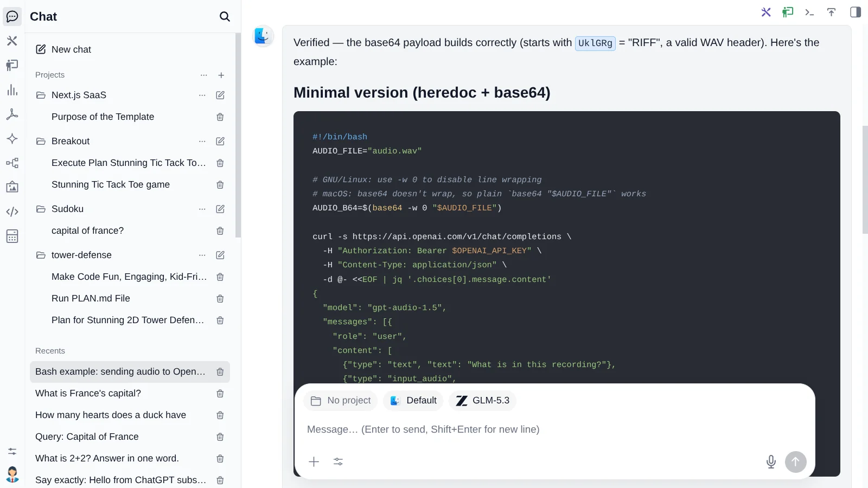The width and height of the screenshot is (868, 488).
Task: Start a New chat
Action: coord(63,49)
